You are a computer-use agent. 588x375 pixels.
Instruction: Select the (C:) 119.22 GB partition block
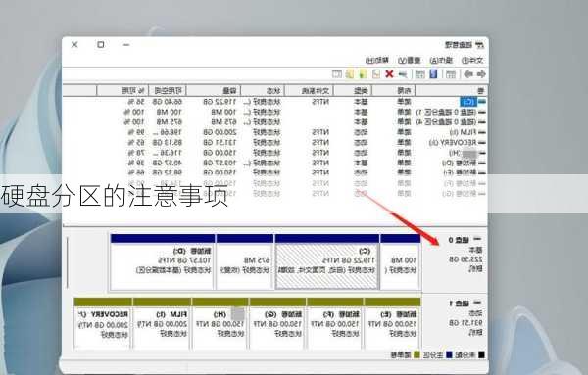327,261
